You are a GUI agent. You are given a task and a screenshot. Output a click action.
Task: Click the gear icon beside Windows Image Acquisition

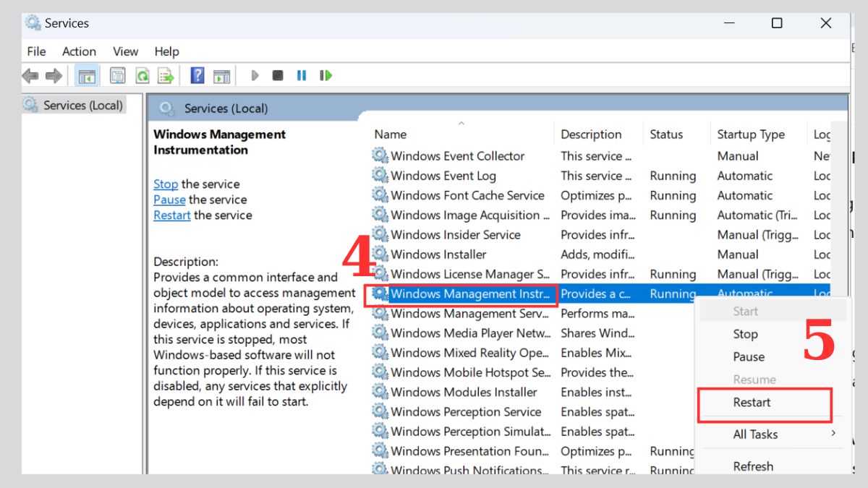click(380, 215)
